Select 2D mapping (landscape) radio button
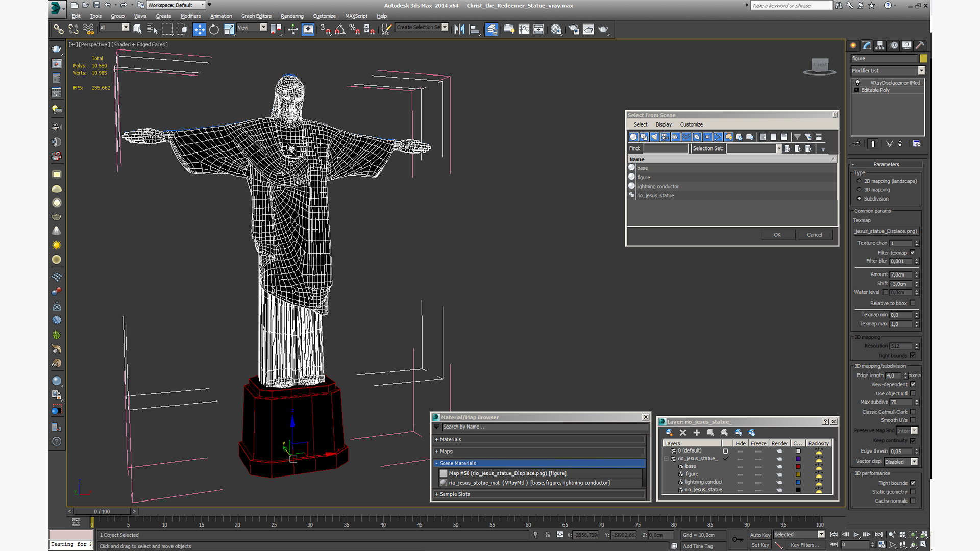Image resolution: width=980 pixels, height=551 pixels. click(x=859, y=181)
